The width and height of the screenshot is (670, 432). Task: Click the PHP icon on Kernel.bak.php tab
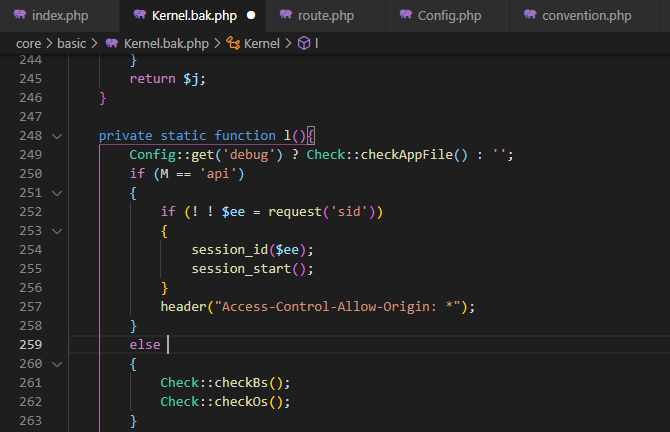coord(140,15)
